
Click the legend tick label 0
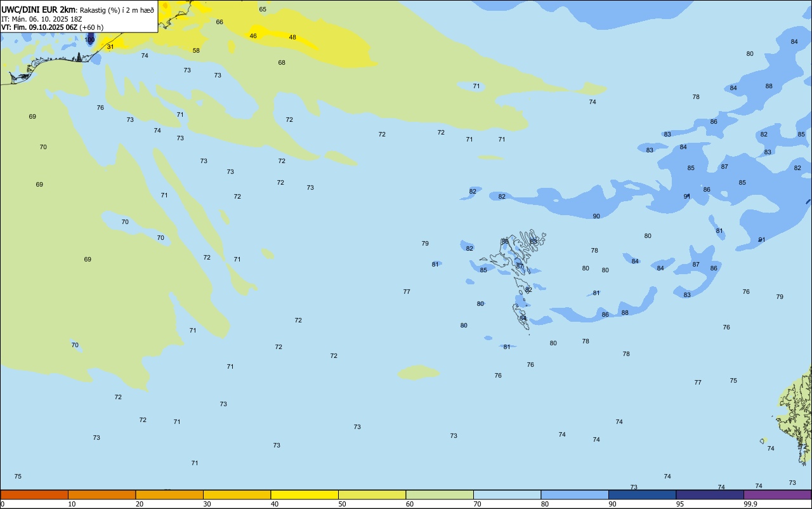tap(3, 504)
